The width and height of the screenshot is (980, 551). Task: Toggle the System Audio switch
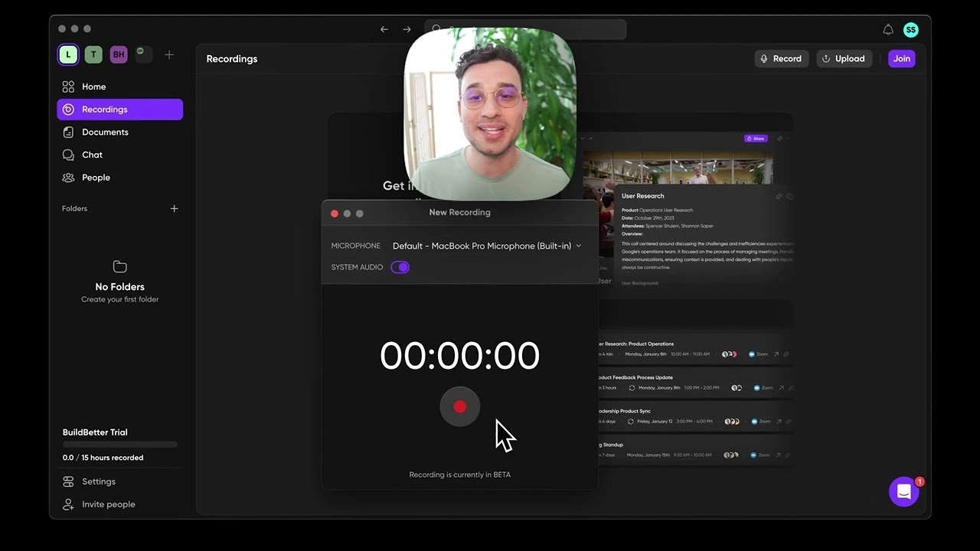(x=400, y=267)
